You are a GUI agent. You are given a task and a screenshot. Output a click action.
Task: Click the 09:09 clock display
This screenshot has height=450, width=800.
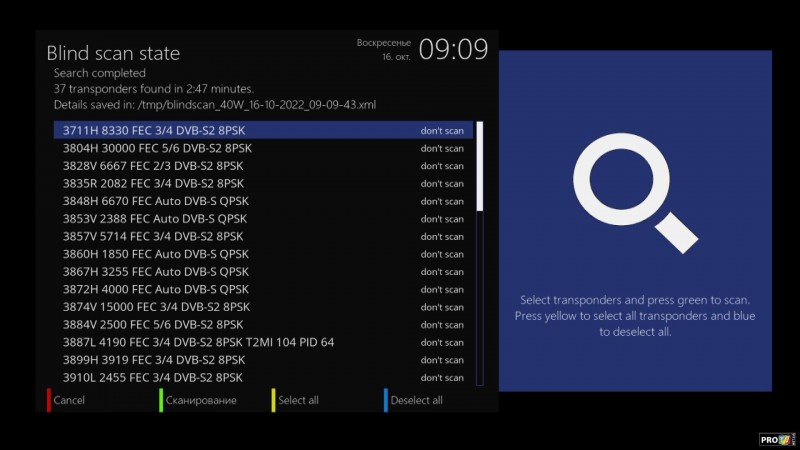452,49
